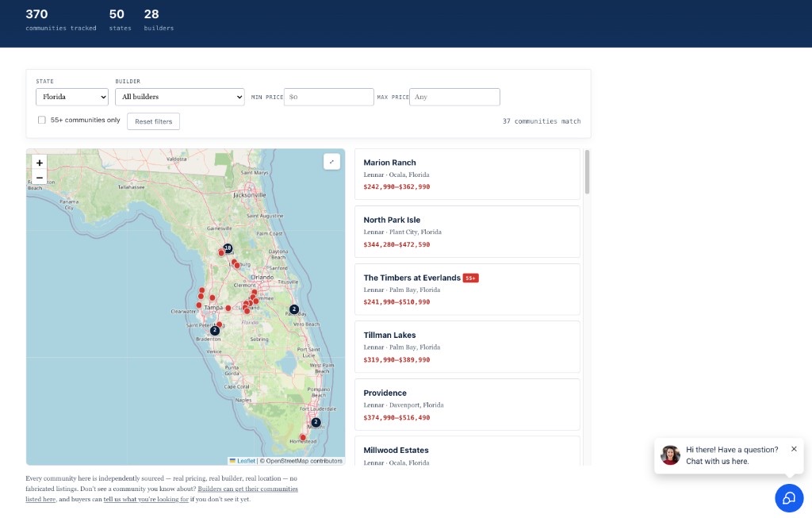Click the Jacksonville label on the map
The image size is (812, 518).
point(249,195)
